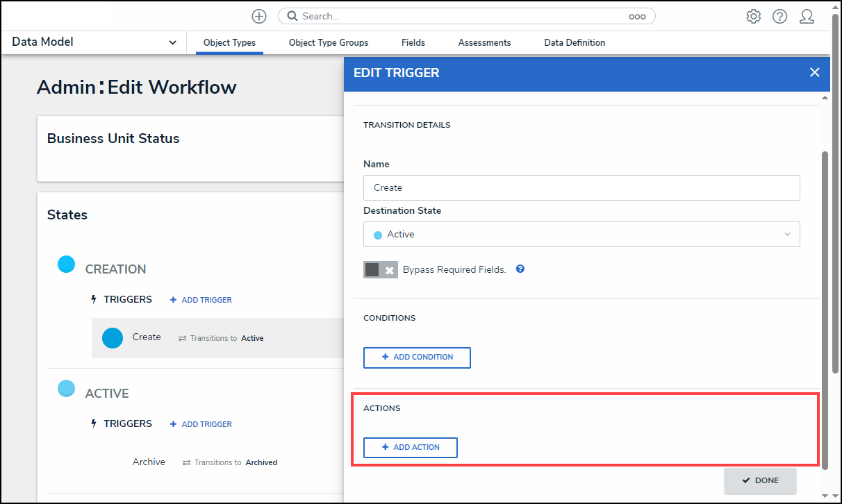Open the Data Definition tab
This screenshot has width=842, height=504.
574,42
